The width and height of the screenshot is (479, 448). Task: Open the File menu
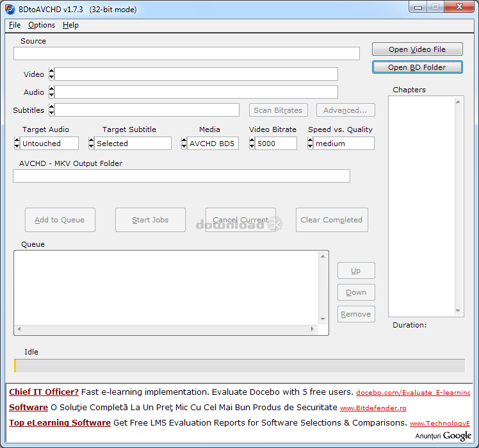(15, 25)
